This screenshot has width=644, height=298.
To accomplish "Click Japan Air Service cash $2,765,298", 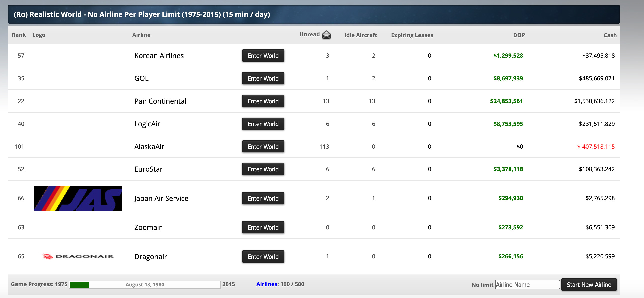I will 600,198.
